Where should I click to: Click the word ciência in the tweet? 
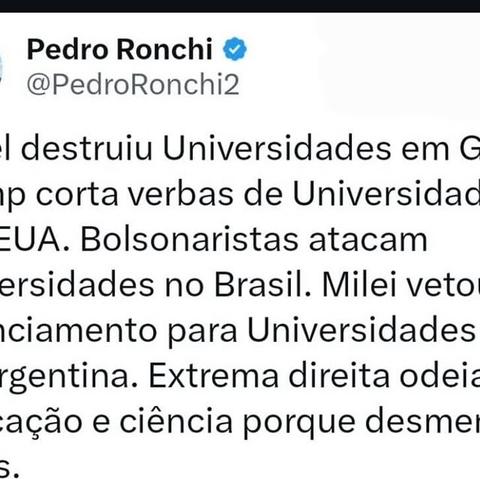[x=176, y=422]
